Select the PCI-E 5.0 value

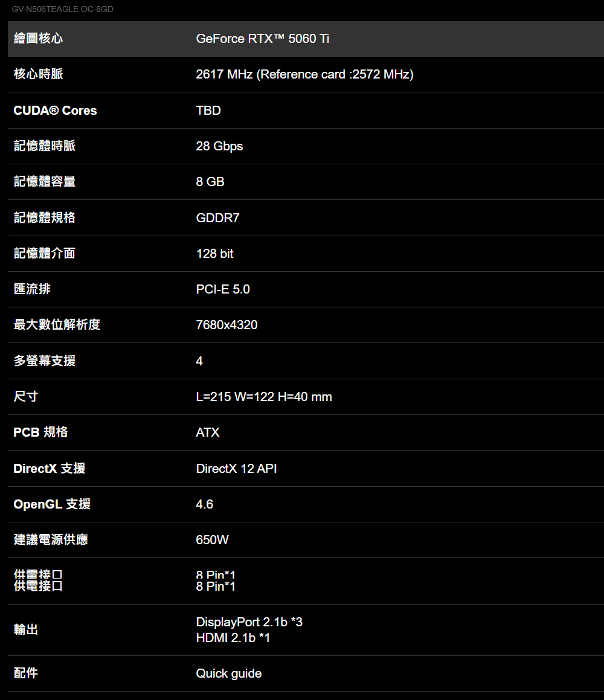point(223,289)
